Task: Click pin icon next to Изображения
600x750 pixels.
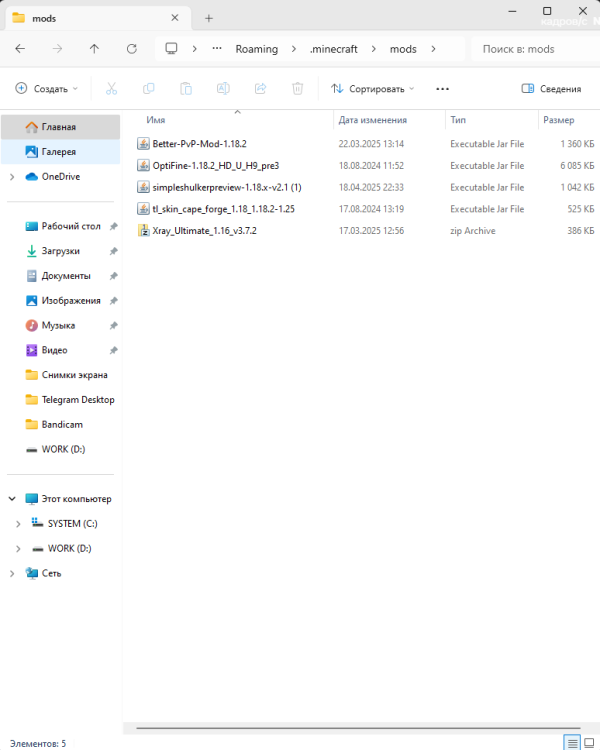Action: click(113, 301)
